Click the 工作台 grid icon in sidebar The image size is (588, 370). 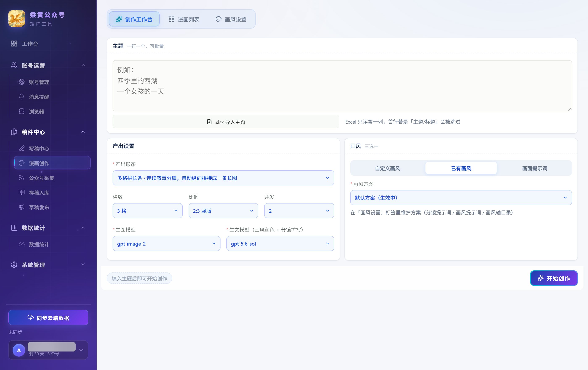[x=14, y=44]
